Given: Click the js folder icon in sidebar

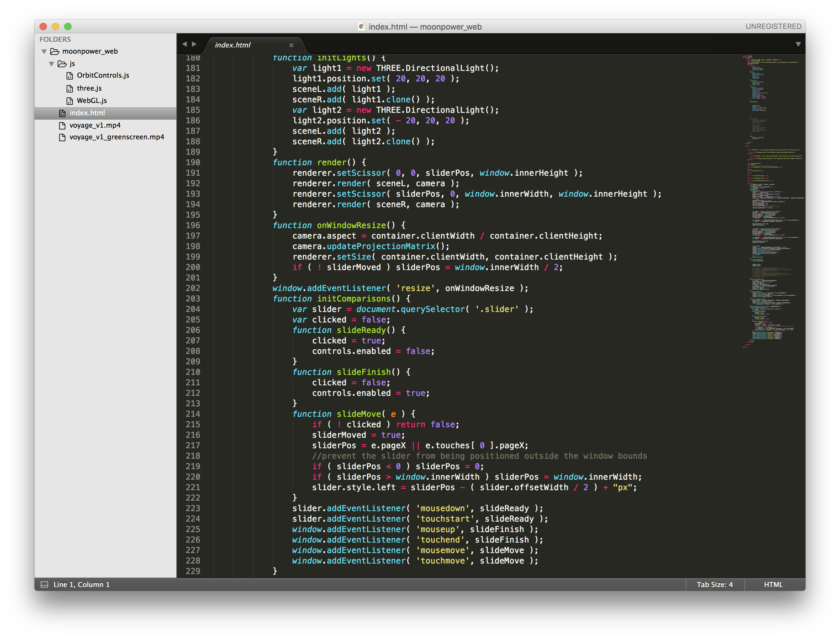Looking at the screenshot, I should [x=62, y=64].
